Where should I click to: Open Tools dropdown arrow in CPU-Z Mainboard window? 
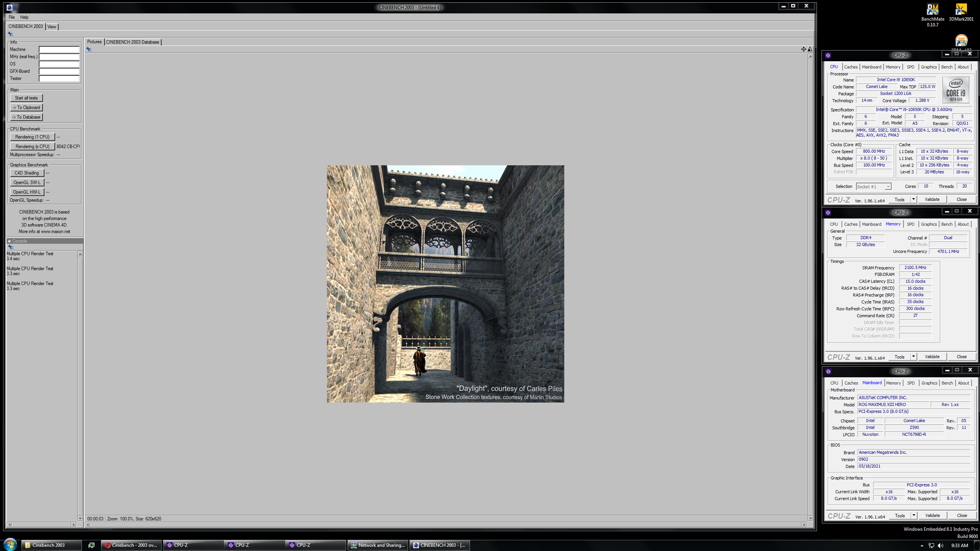coord(914,515)
